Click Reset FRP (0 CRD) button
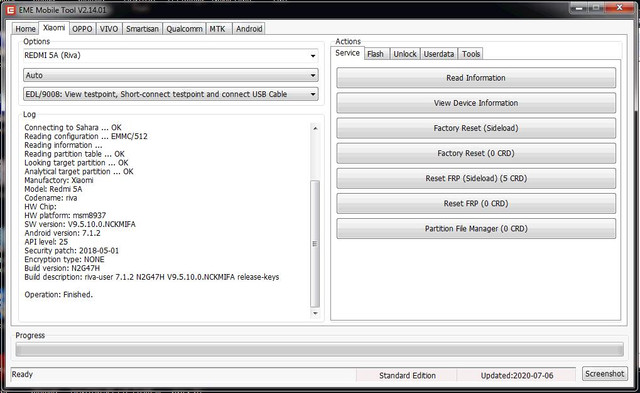Screen dimensions: 640x393 476,204
